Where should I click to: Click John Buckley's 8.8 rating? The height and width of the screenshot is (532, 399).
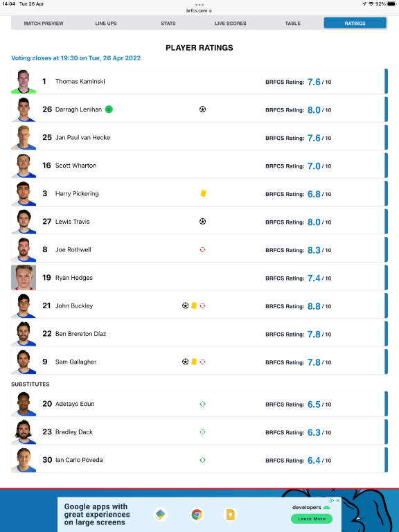[x=314, y=306]
